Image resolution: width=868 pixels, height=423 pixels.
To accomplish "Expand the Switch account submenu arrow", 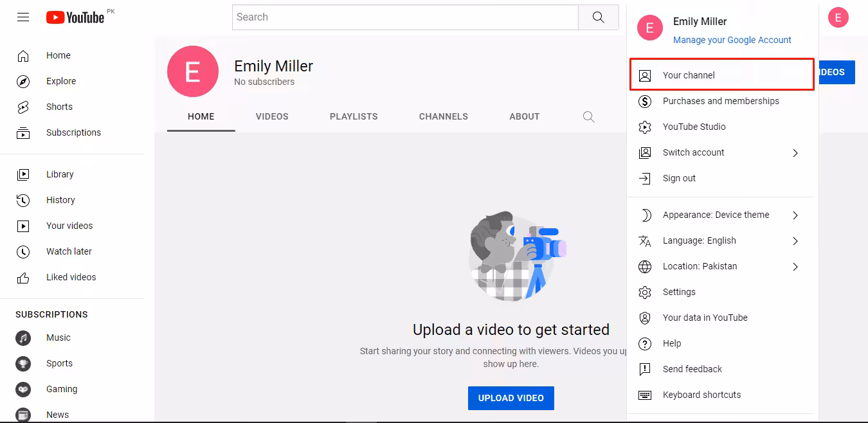I will pos(795,153).
